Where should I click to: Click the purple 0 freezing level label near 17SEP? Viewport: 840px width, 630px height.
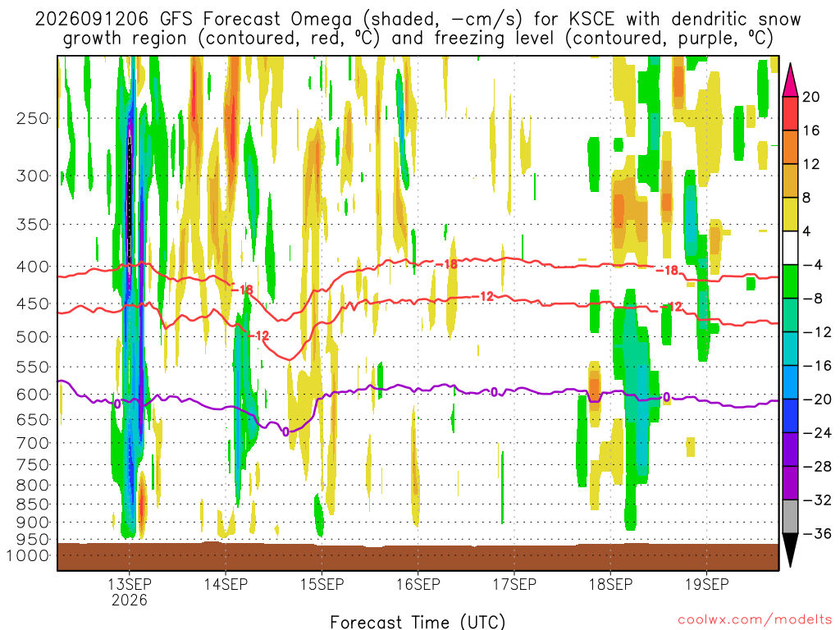tap(494, 392)
